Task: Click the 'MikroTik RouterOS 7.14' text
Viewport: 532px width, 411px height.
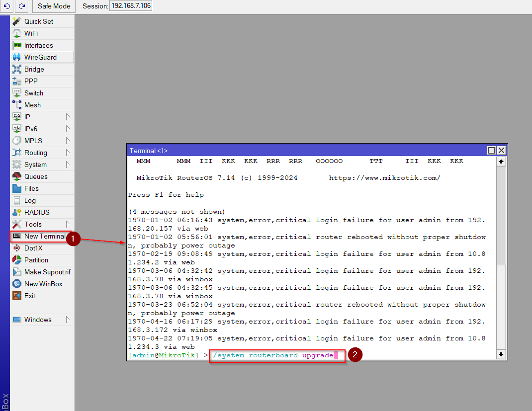Action: tap(185, 178)
